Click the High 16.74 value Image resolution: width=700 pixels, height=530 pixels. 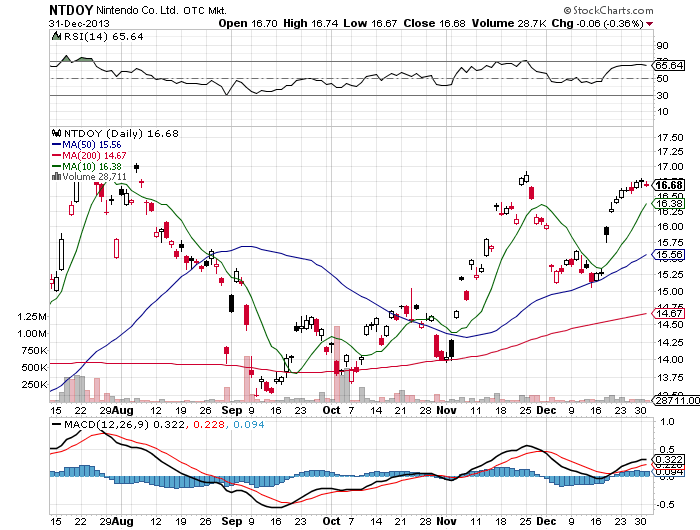click(x=311, y=23)
